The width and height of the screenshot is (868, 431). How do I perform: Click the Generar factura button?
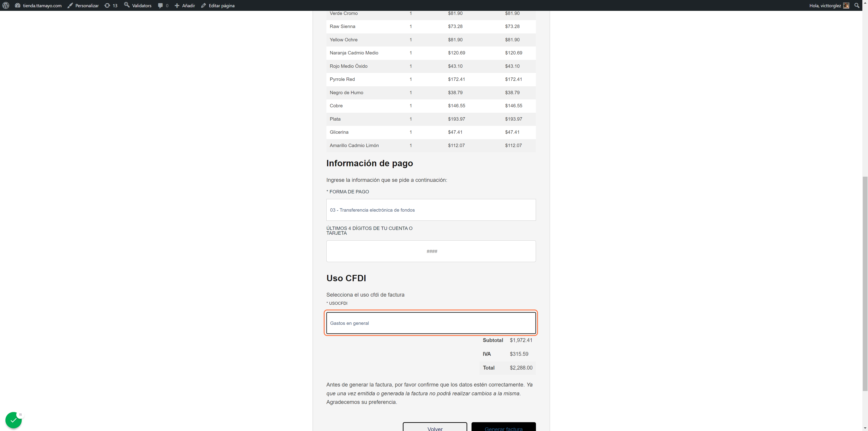pos(503,427)
